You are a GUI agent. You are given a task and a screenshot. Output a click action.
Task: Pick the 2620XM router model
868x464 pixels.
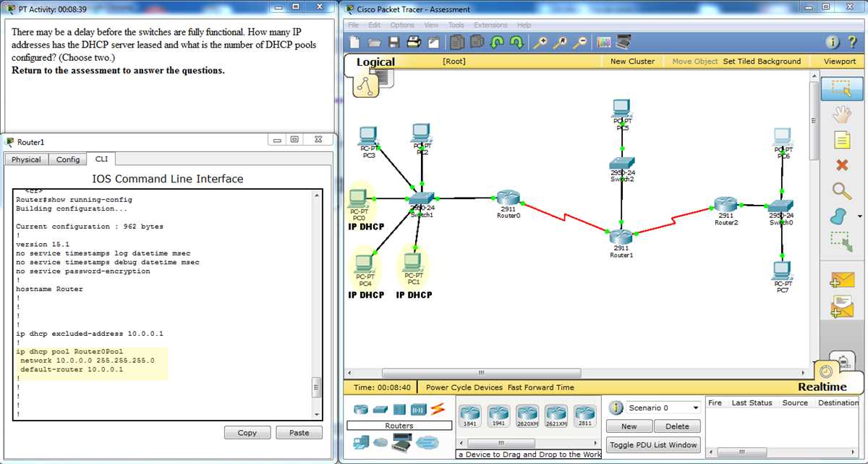[527, 416]
